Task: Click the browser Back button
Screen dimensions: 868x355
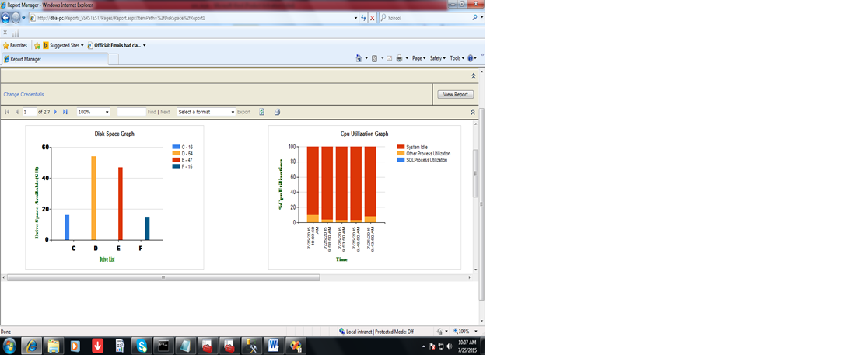Action: coord(7,17)
